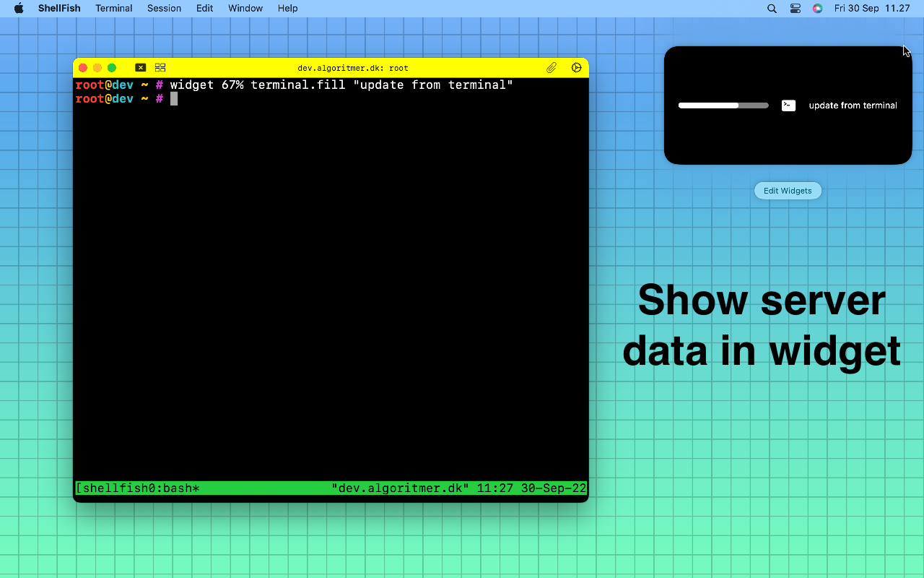Open the tab grid overview icon
Screen dimensions: 924x578
[160, 68]
